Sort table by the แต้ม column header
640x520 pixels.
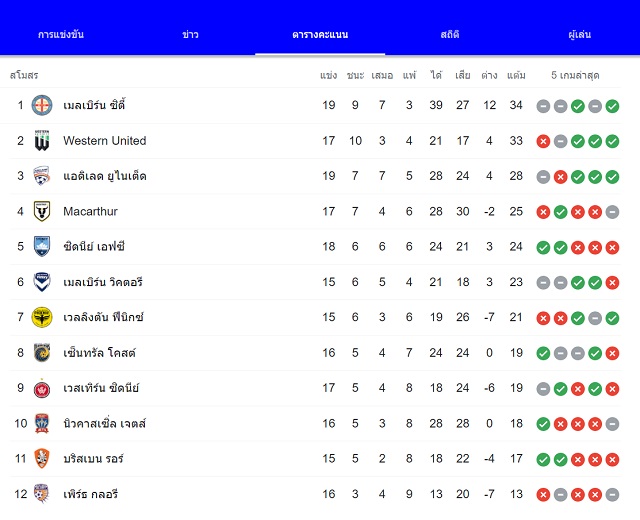pyautogui.click(x=516, y=76)
